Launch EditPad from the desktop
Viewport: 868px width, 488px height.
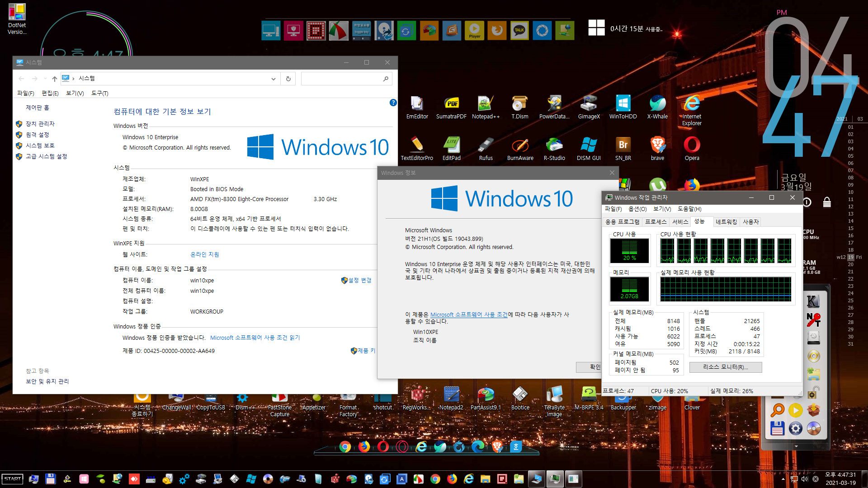point(451,149)
